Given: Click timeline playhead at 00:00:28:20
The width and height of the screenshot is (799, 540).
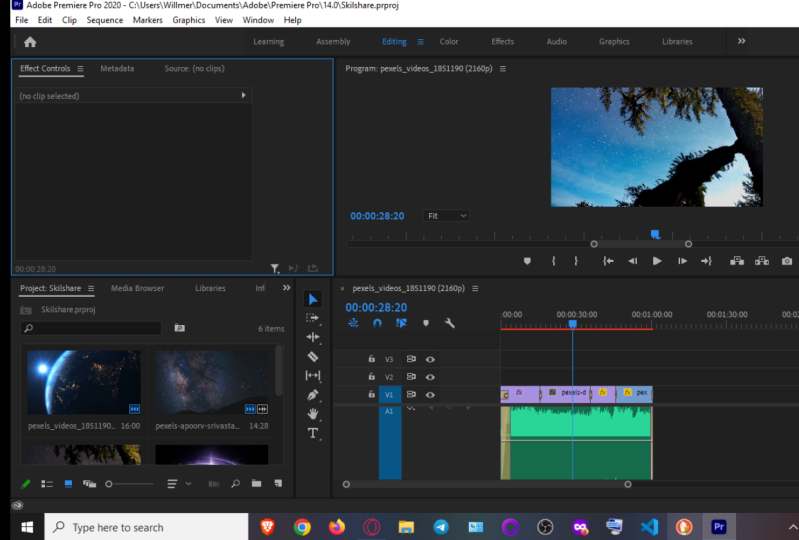Looking at the screenshot, I should pos(573,323).
